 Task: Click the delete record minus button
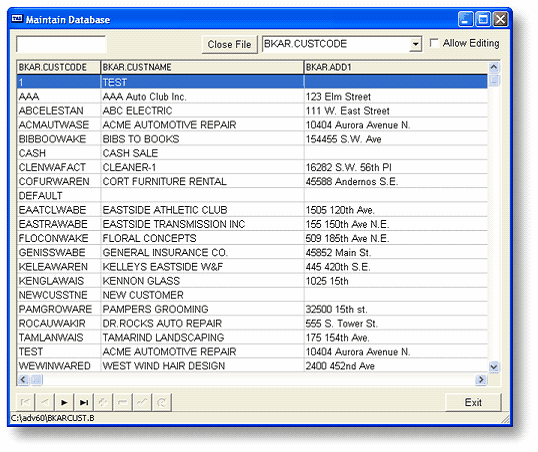point(122,402)
